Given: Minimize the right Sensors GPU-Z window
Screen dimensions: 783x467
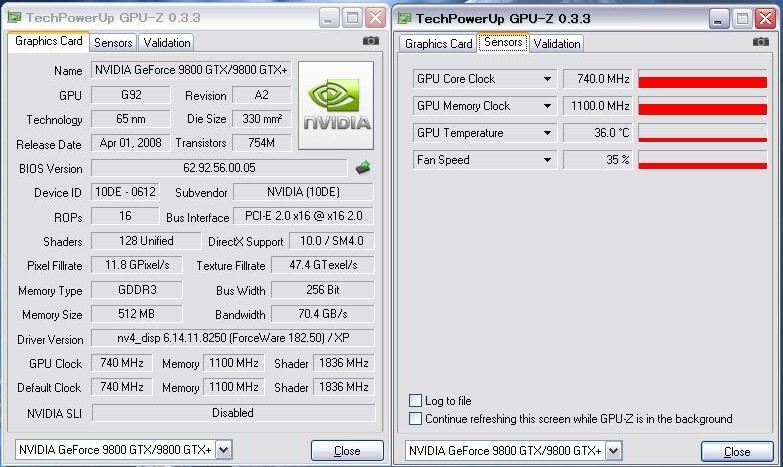Looking at the screenshot, I should pos(719,19).
